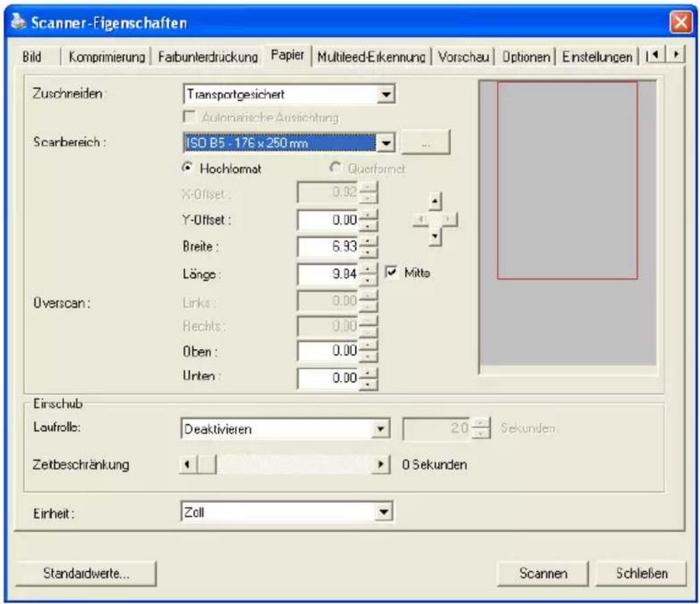
Task: Click the Zeitbeschränkung slider thumb
Action: (206, 464)
